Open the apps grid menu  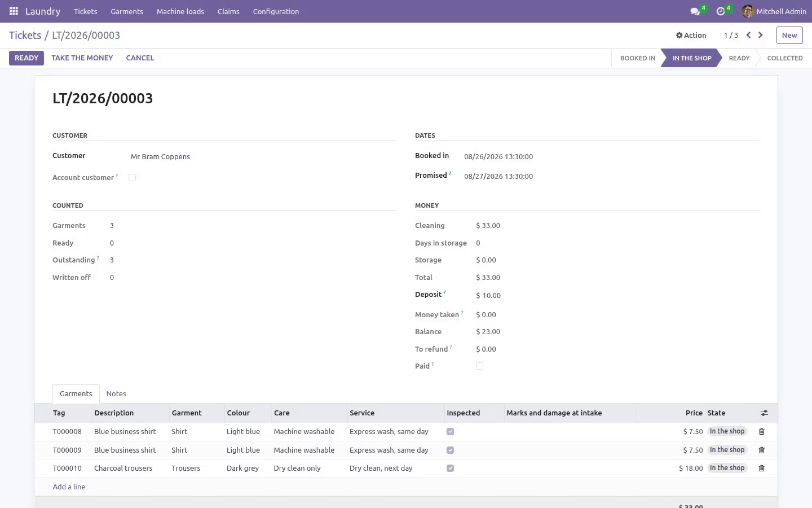[x=14, y=11]
